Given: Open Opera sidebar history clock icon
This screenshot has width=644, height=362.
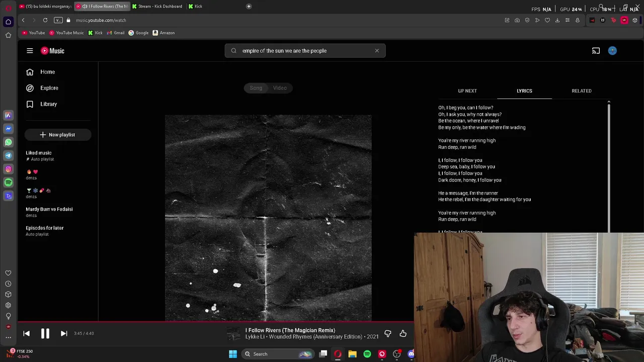Looking at the screenshot, I should (8, 284).
